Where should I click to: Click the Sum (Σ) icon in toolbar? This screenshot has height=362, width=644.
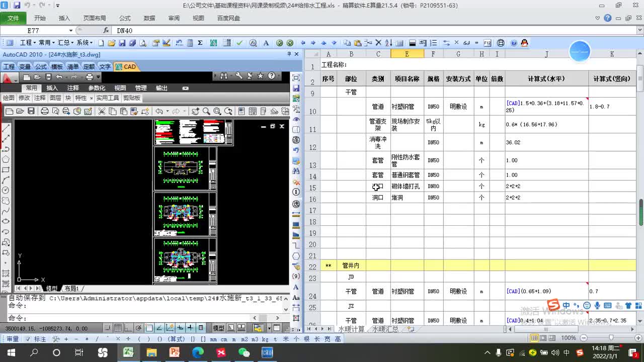(200, 43)
